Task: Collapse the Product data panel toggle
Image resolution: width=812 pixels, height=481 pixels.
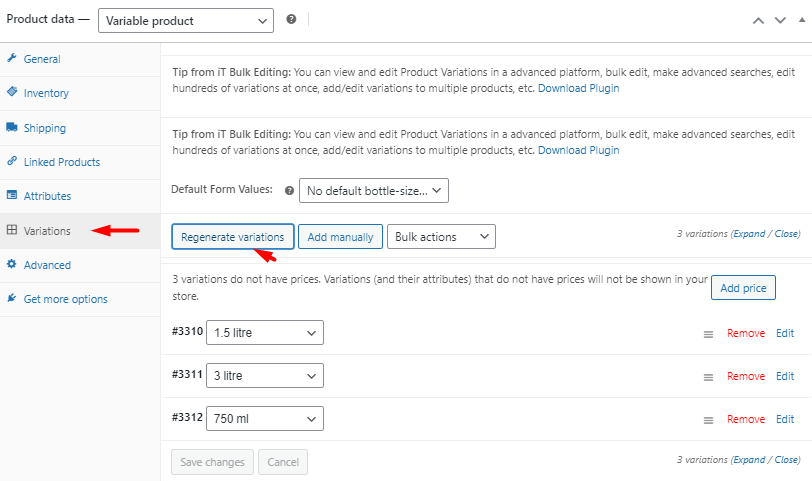Action: point(802,20)
